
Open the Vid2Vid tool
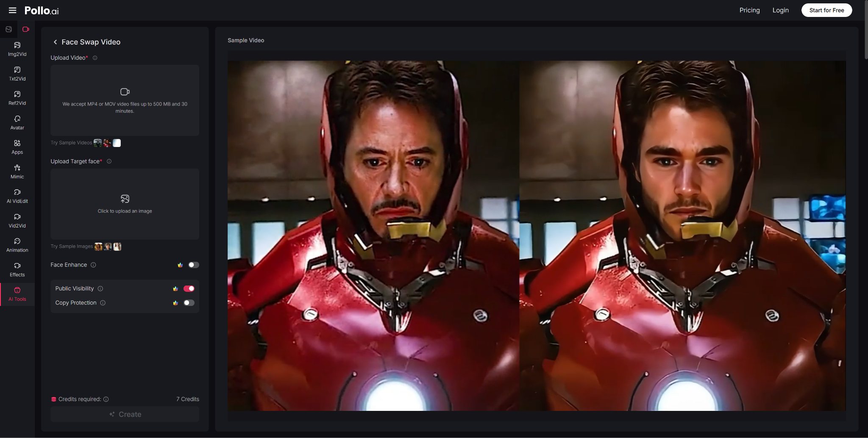17,221
